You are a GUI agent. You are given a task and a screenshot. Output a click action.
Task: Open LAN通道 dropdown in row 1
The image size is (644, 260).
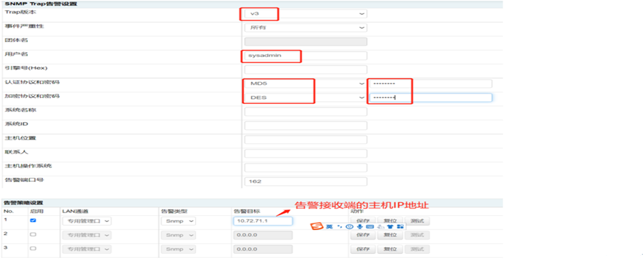click(x=86, y=221)
